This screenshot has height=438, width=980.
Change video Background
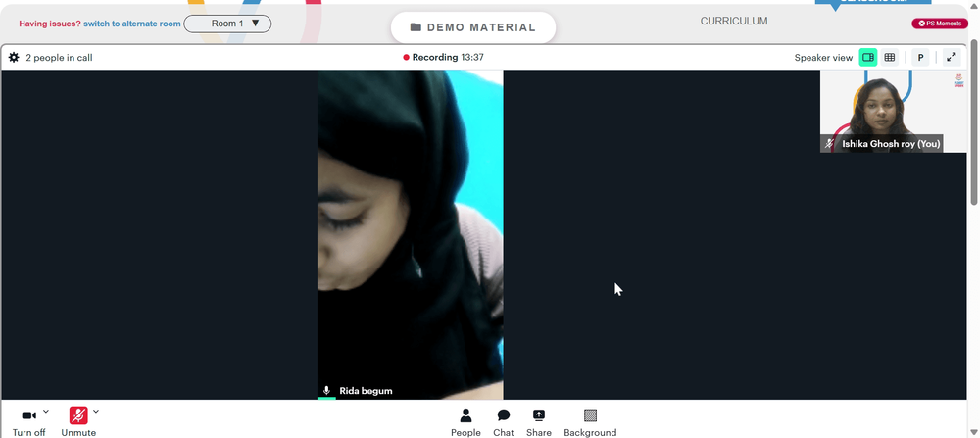(x=590, y=423)
